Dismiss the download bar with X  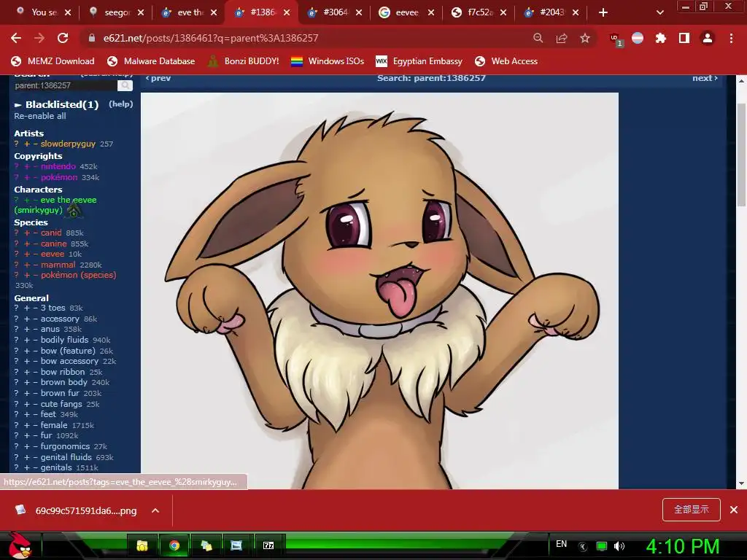(734, 510)
